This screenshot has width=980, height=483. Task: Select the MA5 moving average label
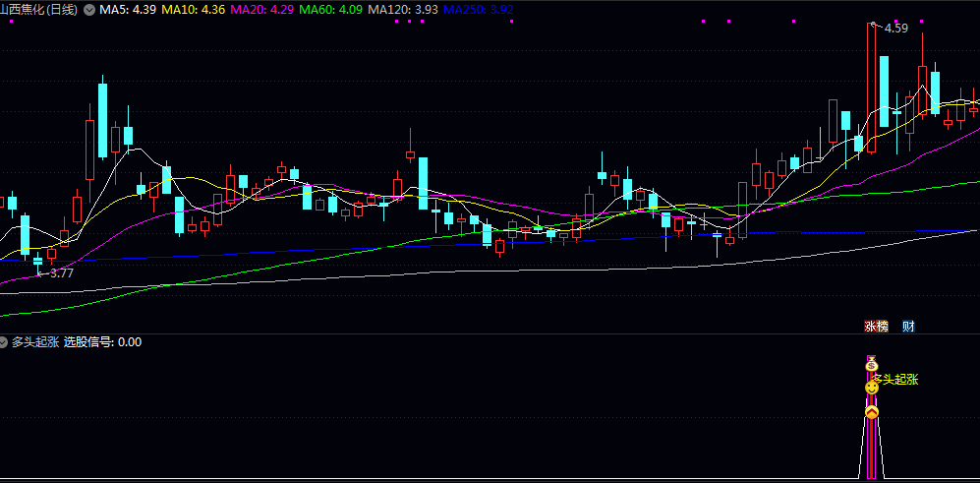pyautogui.click(x=129, y=10)
